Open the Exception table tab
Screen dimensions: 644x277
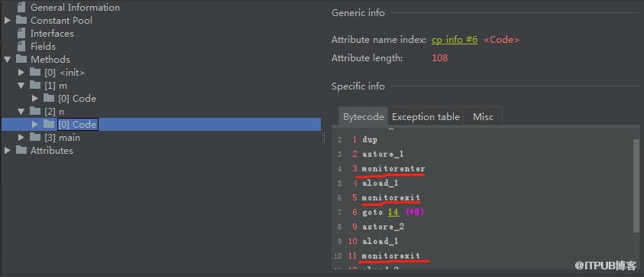tap(426, 117)
